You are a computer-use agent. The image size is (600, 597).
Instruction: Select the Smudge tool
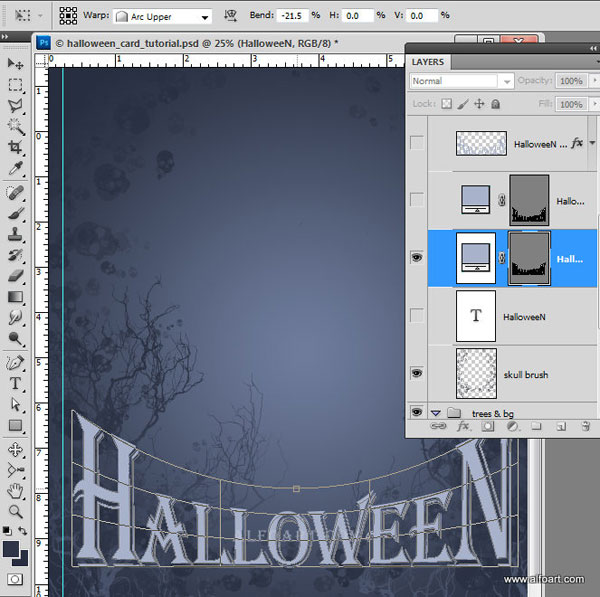15,317
